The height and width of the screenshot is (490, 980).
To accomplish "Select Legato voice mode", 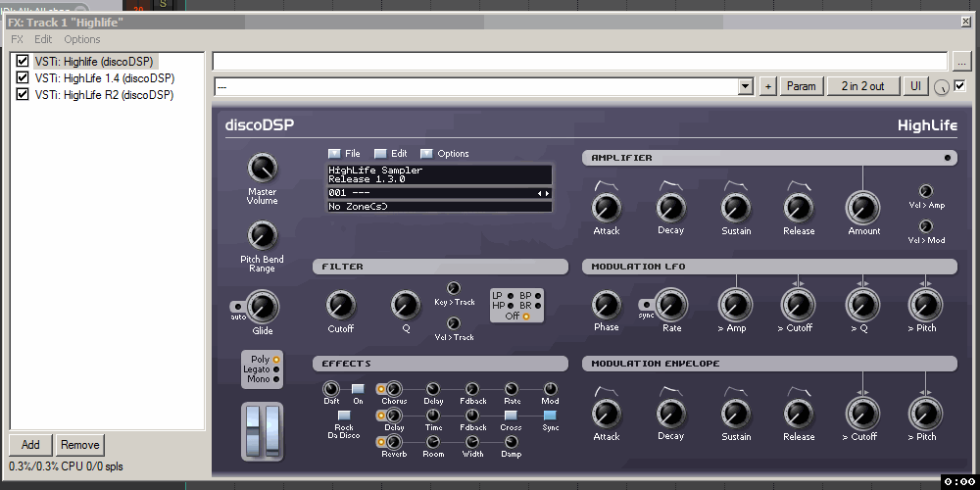I will (x=276, y=370).
